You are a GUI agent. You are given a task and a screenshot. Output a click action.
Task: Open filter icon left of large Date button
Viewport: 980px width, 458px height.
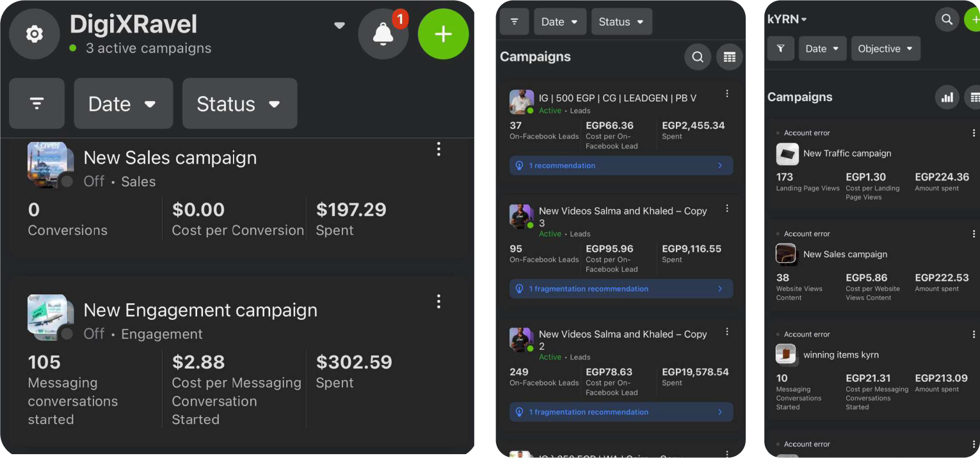(x=36, y=104)
